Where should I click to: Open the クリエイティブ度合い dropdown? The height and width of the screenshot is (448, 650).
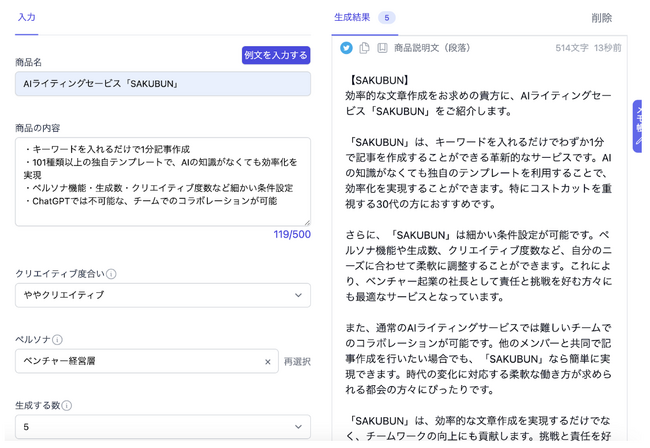[163, 295]
